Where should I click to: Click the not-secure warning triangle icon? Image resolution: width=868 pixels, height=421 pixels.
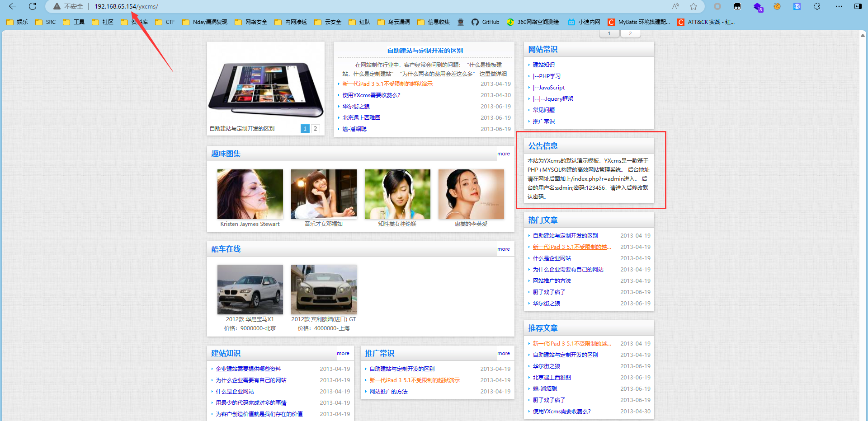[x=57, y=6]
